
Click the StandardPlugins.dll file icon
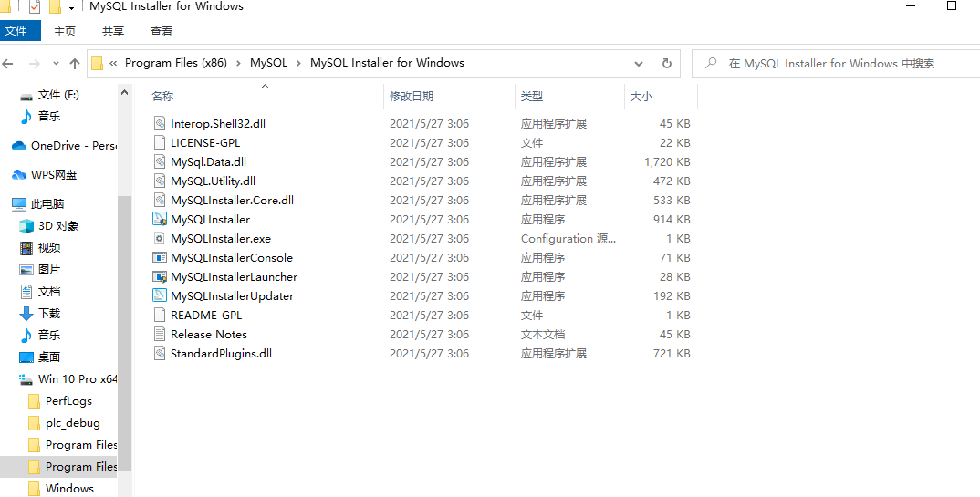pos(160,354)
